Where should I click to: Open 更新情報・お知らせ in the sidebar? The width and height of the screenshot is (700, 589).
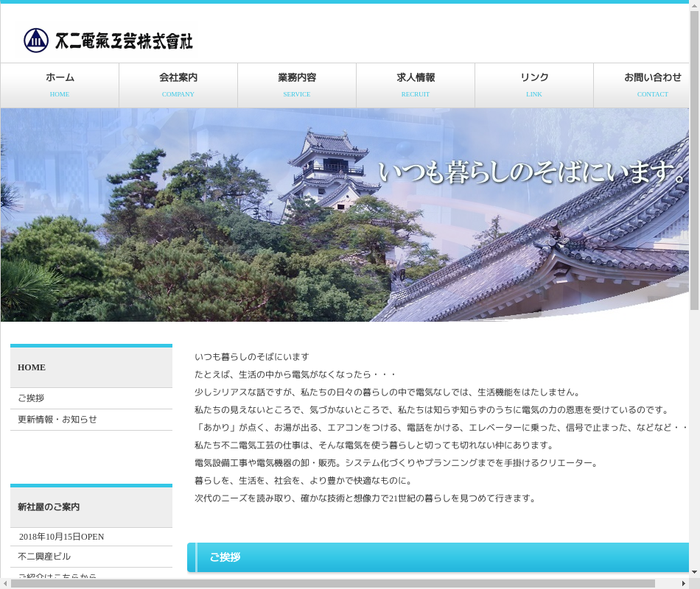[x=57, y=420]
